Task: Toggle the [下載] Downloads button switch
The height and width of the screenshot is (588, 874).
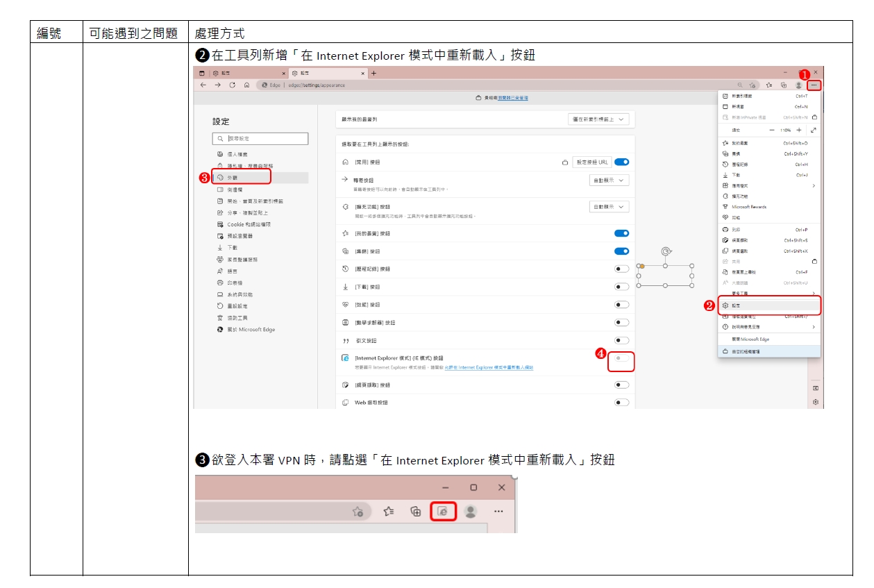Action: point(621,287)
